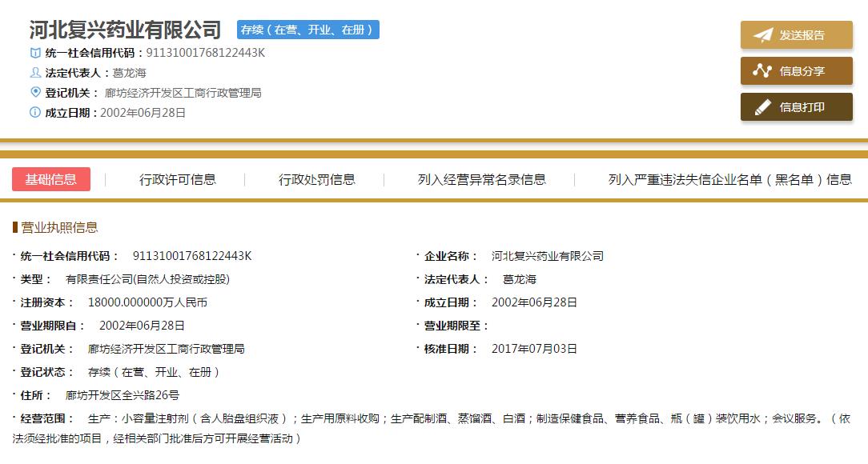Click the pencil icon on 信息打印
868x464 pixels.
(x=763, y=106)
